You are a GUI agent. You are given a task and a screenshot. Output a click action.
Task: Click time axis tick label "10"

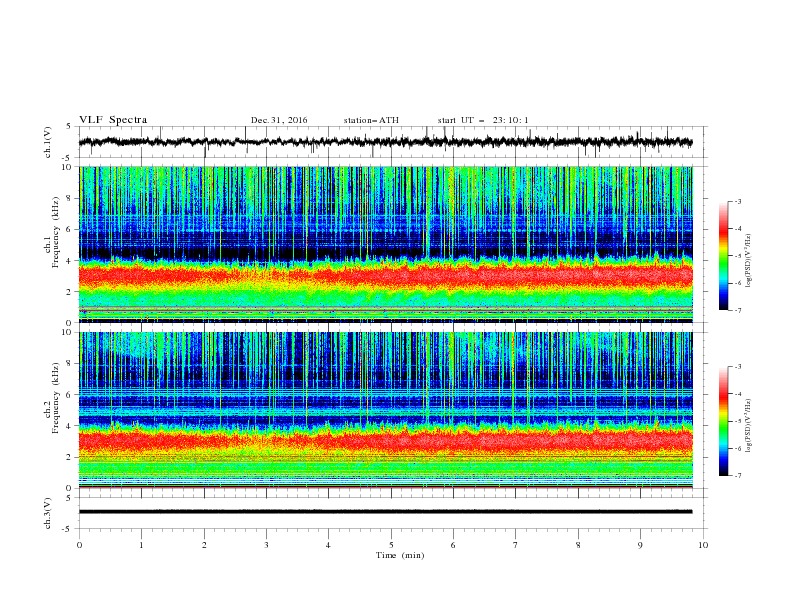point(703,545)
